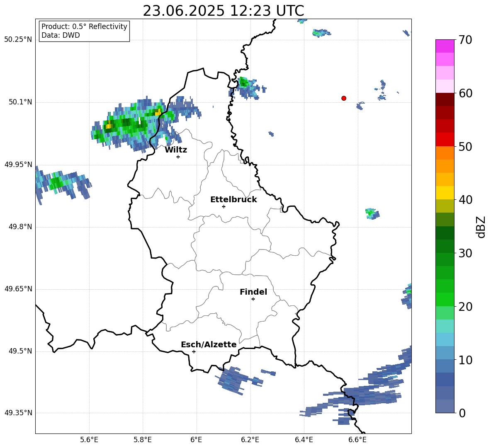Click the 60 label on the colorbar
This screenshot has width=491, height=448.
(x=465, y=93)
